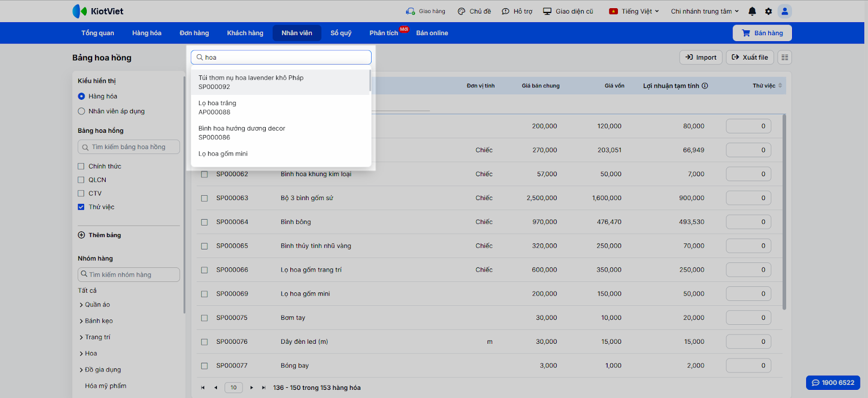
Task: Open settings gear icon in header
Action: tap(768, 11)
